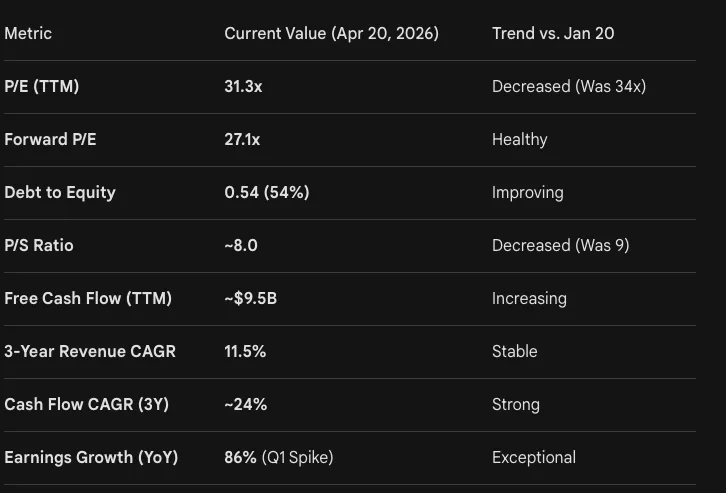Viewport: 726px width, 493px height.
Task: Click the 0.54 (54%) value
Action: tap(266, 193)
